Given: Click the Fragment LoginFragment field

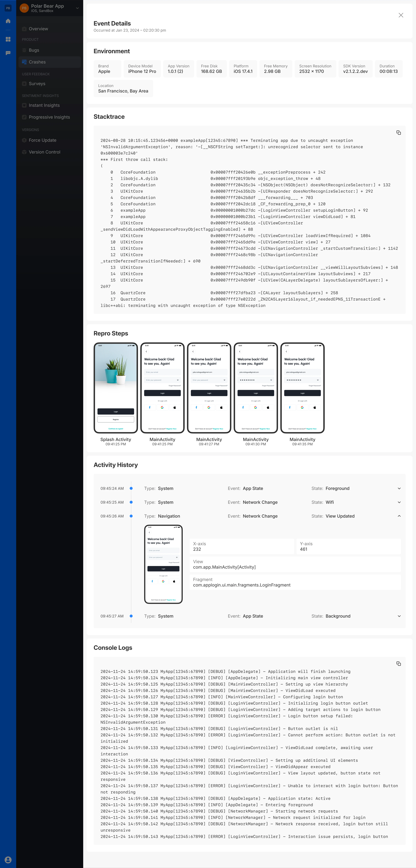Looking at the screenshot, I should [x=295, y=582].
